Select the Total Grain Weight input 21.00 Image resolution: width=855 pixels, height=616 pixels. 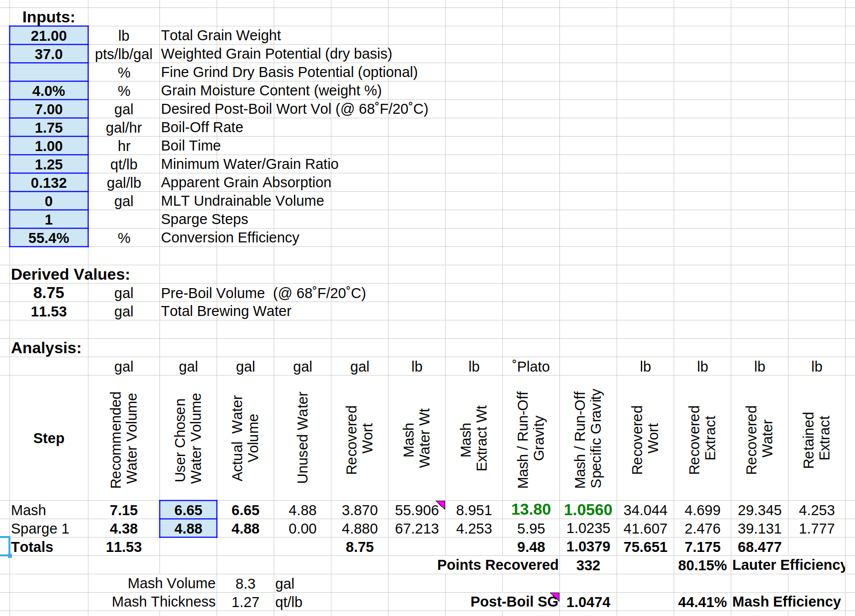click(x=49, y=36)
